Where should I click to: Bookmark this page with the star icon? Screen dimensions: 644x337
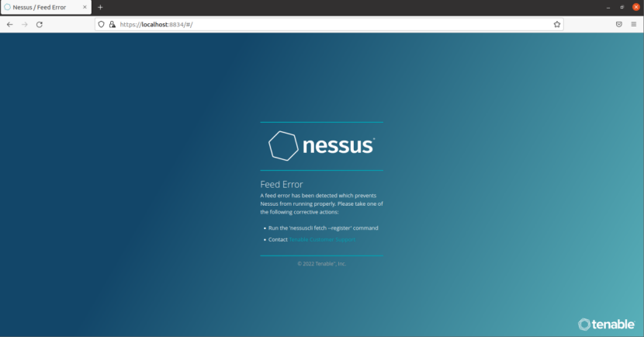557,25
